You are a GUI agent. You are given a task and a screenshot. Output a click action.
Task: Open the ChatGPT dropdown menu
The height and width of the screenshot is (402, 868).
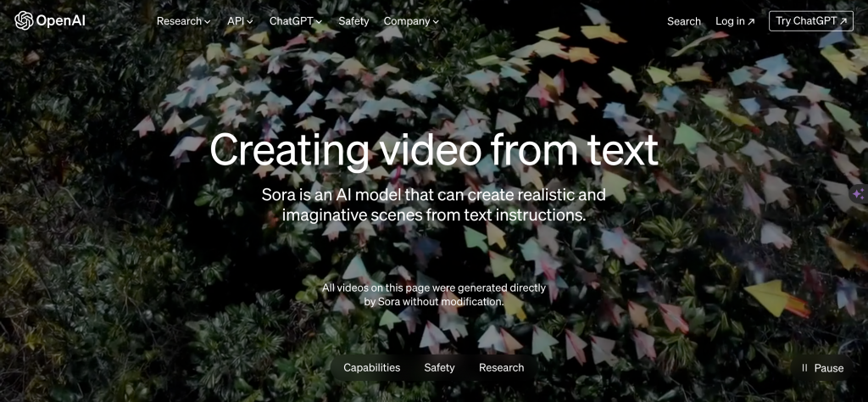point(296,21)
